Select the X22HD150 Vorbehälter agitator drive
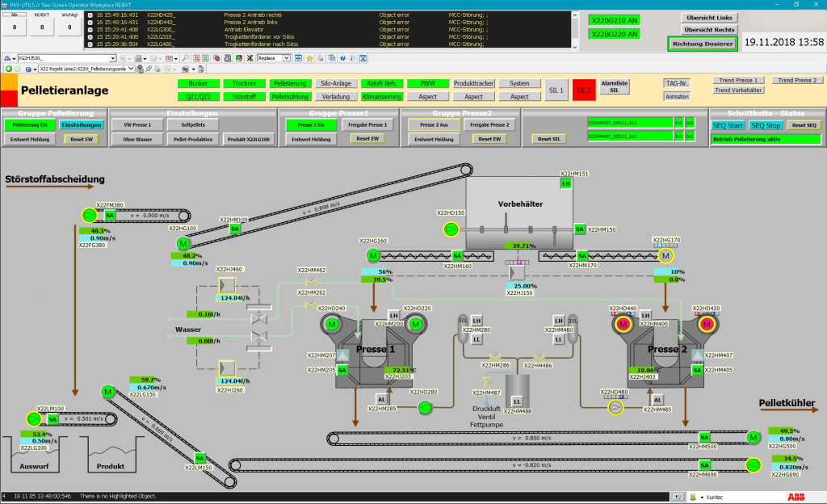The image size is (827, 504). pyautogui.click(x=451, y=229)
